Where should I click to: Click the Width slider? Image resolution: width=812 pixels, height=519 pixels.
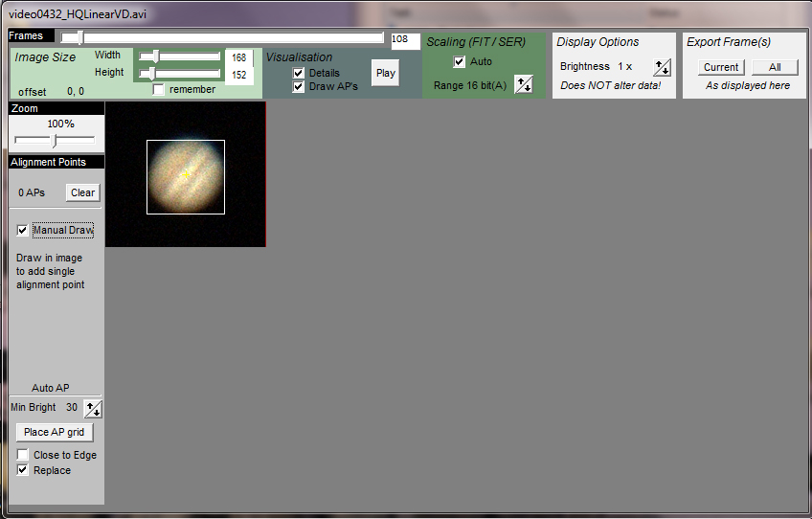pyautogui.click(x=179, y=56)
